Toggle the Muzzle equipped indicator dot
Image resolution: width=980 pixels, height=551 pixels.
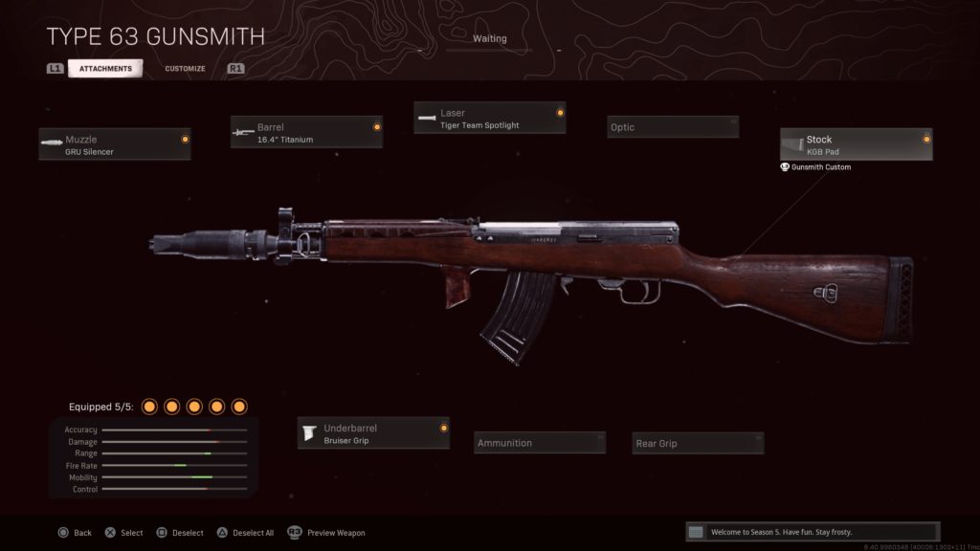coord(185,140)
